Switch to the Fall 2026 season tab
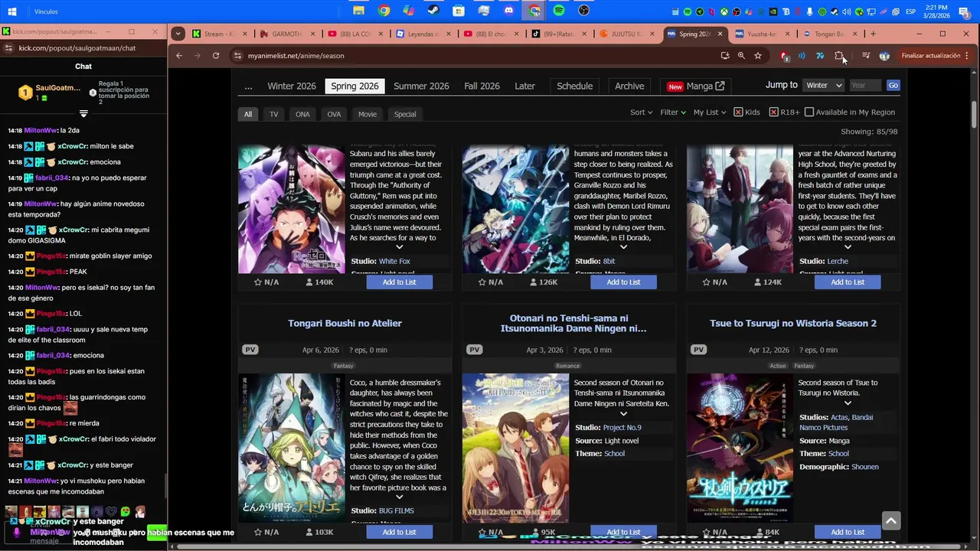This screenshot has height=551, width=980. 482,86
